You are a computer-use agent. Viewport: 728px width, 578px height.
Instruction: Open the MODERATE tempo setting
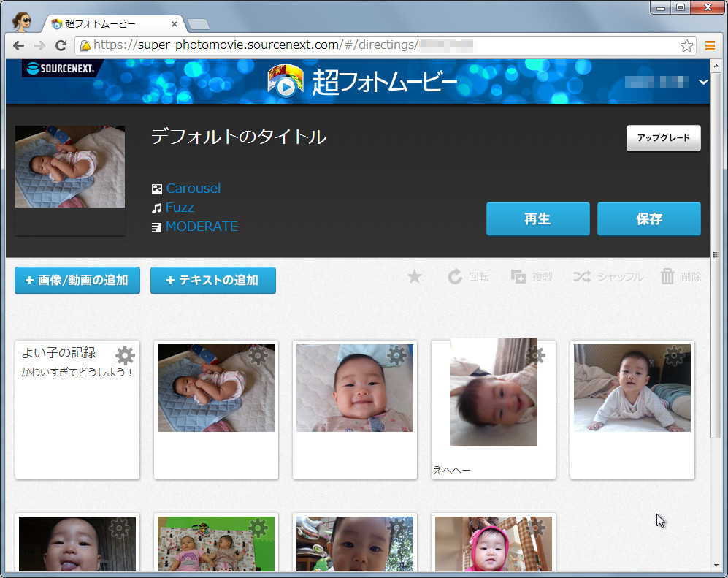pos(202,227)
